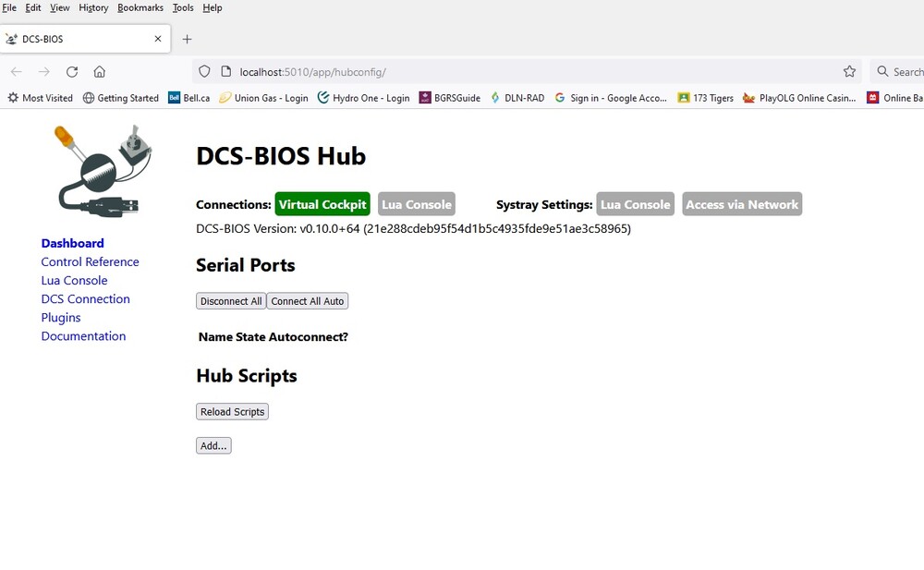Open the Documentation sidebar link
924x570 pixels.
(x=83, y=335)
